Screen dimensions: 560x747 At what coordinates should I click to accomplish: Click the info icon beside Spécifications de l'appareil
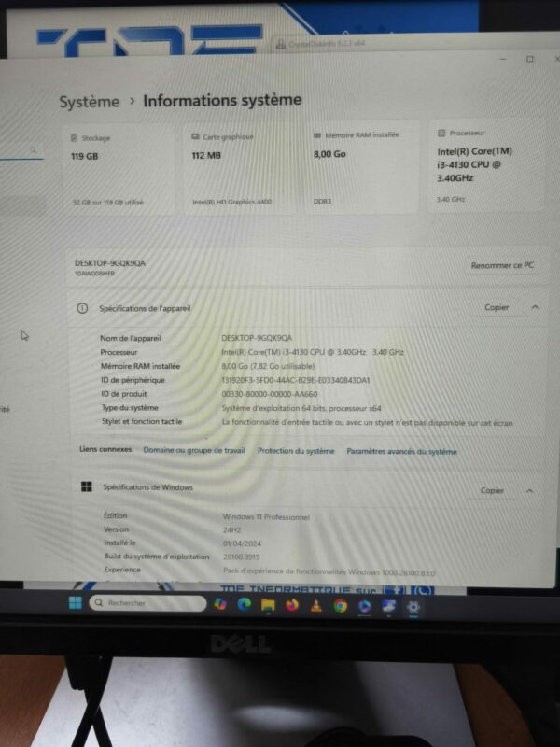click(82, 308)
